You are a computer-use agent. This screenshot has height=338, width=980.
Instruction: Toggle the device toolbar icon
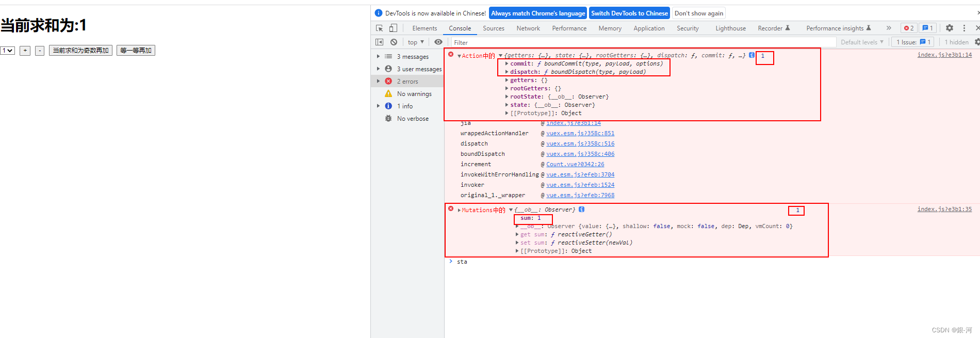393,28
